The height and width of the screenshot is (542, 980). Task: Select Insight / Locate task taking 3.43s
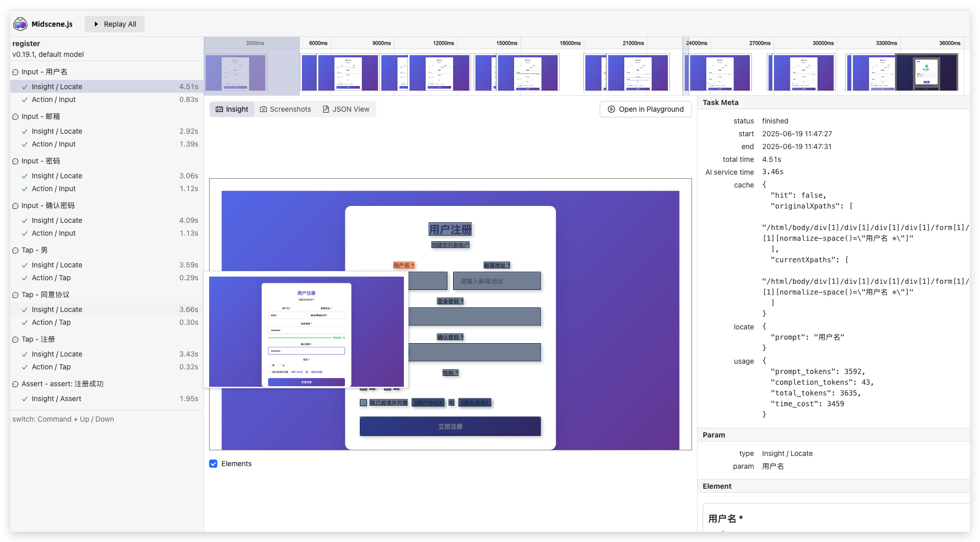(107, 354)
